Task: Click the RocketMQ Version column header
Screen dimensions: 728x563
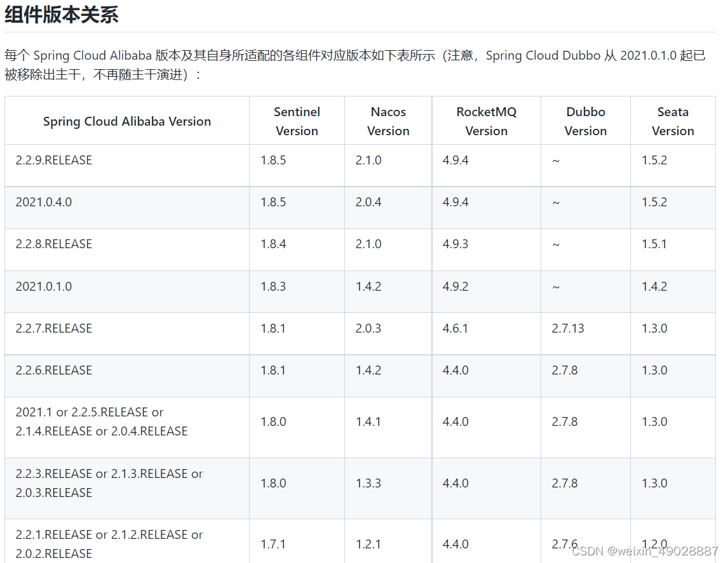Action: click(486, 121)
